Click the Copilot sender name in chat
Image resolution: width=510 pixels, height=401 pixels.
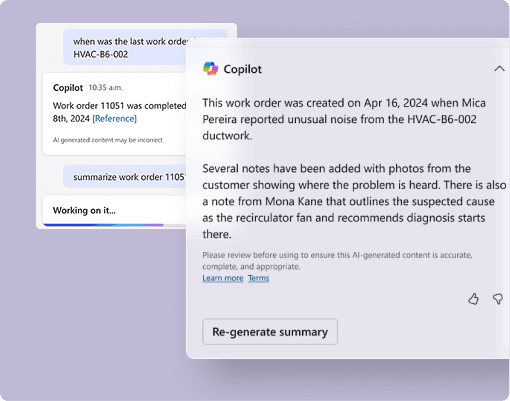68,88
